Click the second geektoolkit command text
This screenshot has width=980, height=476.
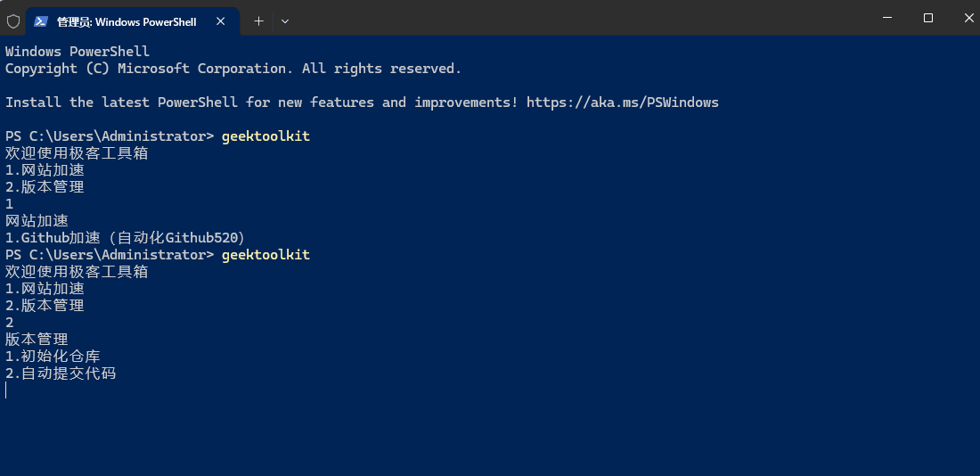265,255
